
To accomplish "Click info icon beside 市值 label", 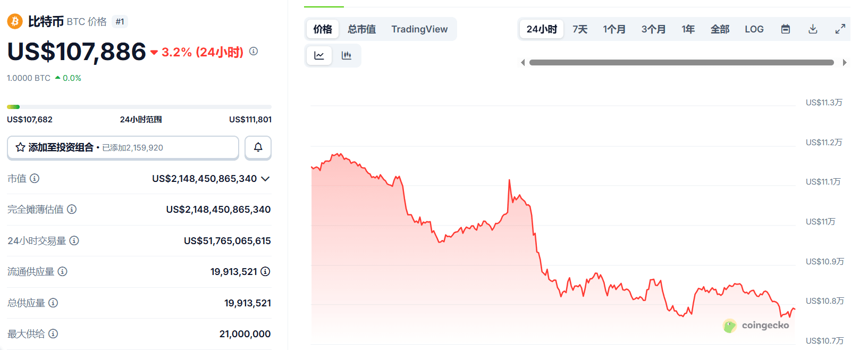I will click(x=35, y=178).
